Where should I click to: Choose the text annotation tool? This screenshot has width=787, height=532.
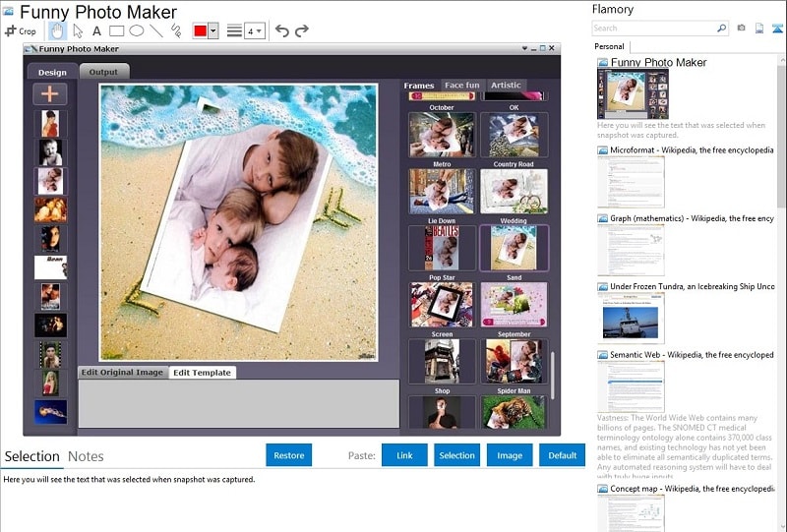click(96, 31)
